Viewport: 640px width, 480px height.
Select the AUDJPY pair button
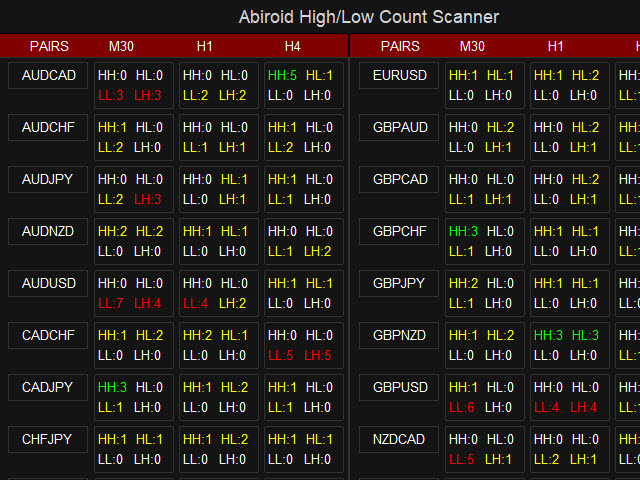(48, 179)
